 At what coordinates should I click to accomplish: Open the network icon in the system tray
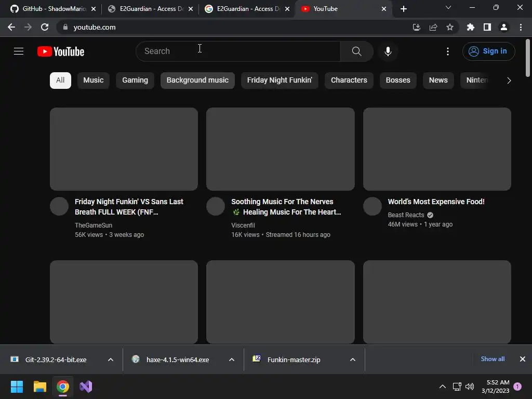click(457, 387)
